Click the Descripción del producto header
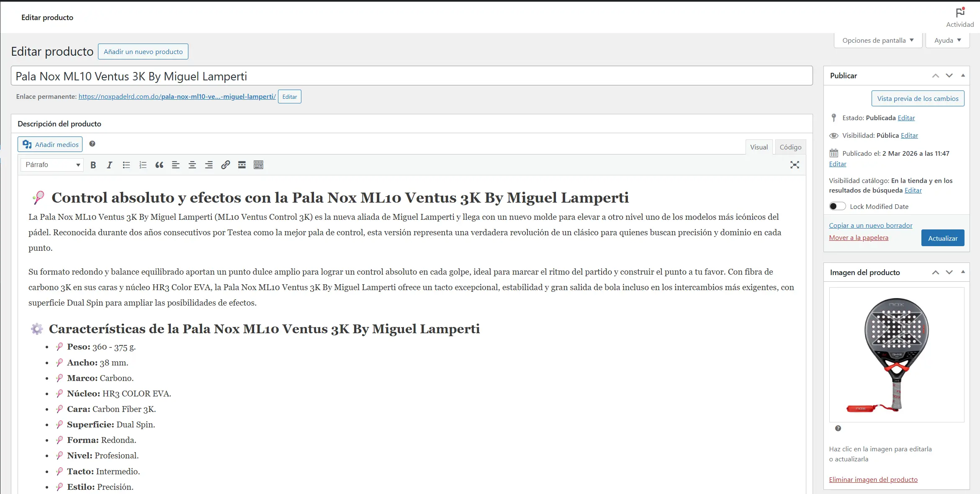 pos(59,124)
